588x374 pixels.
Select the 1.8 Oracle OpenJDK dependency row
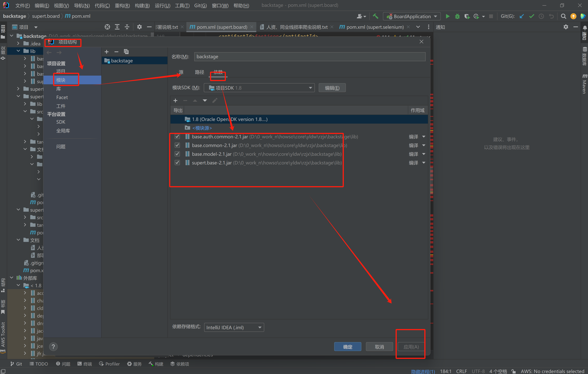coord(299,119)
